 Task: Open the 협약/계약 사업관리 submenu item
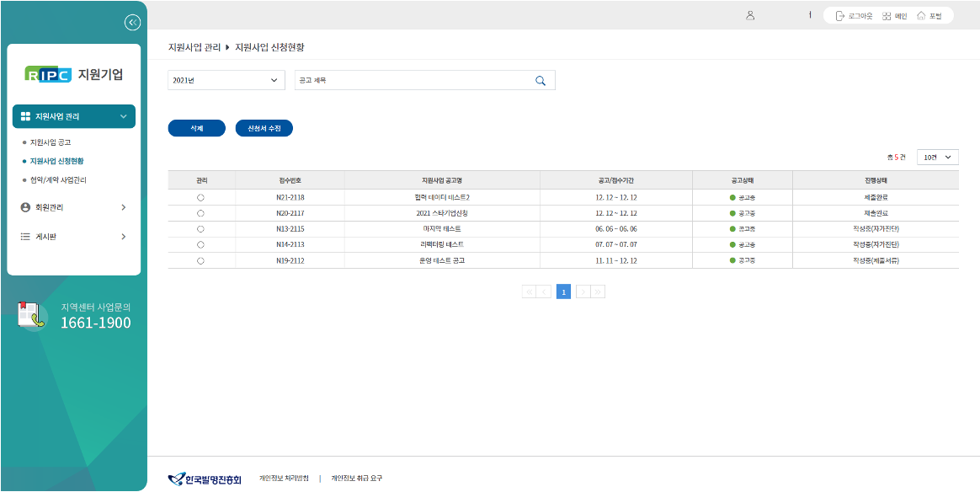pos(58,179)
